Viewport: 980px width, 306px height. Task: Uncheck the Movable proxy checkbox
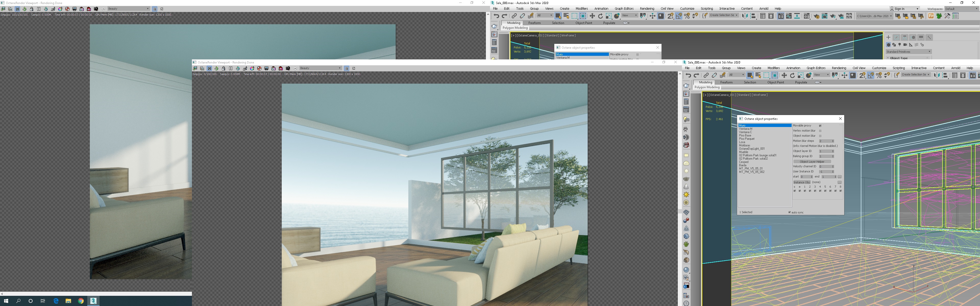(x=820, y=126)
